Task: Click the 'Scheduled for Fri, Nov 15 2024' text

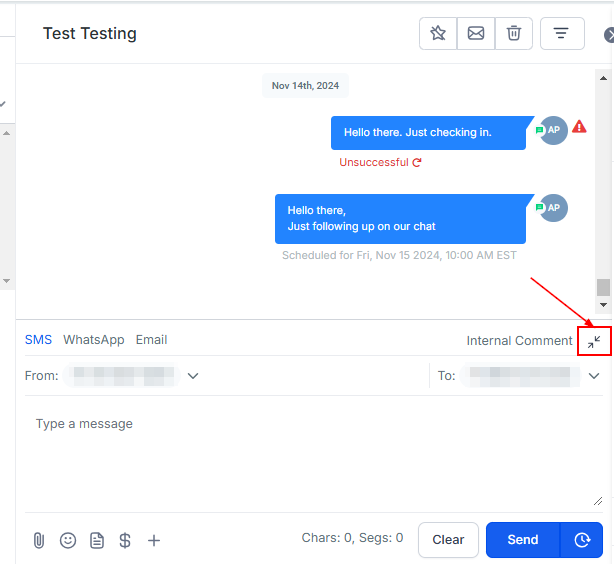Action: click(399, 255)
